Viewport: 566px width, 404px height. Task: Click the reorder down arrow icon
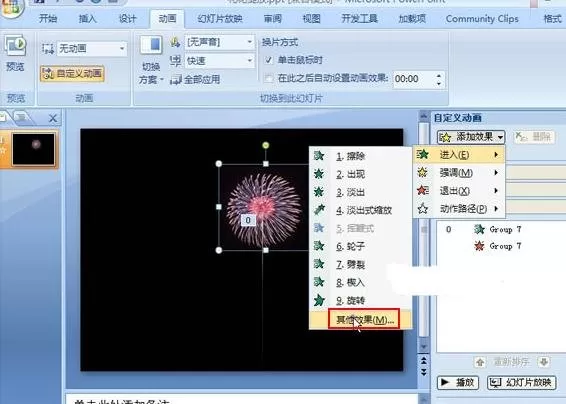[544, 362]
